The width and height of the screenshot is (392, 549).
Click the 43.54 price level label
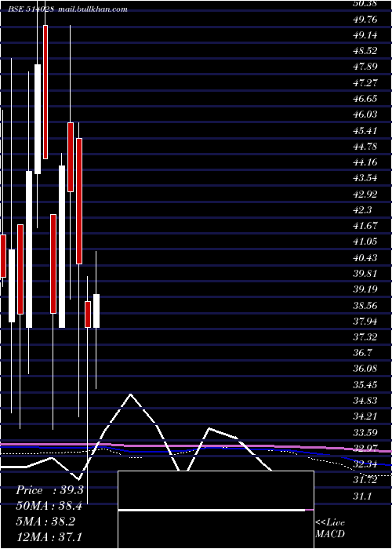click(x=365, y=178)
